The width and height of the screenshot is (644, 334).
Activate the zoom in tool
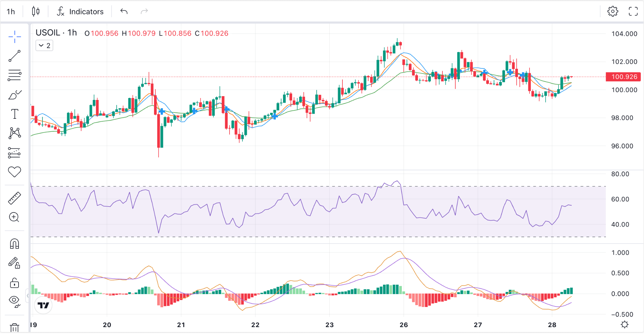[x=14, y=217]
